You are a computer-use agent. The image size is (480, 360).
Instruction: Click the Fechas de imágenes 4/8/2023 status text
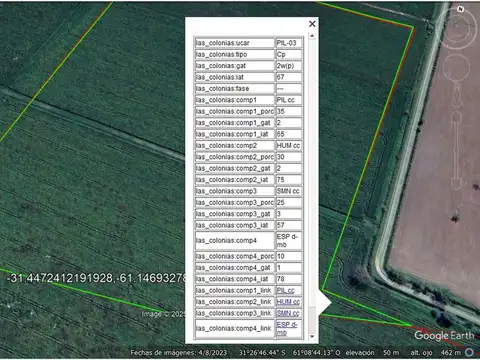pyautogui.click(x=179, y=352)
